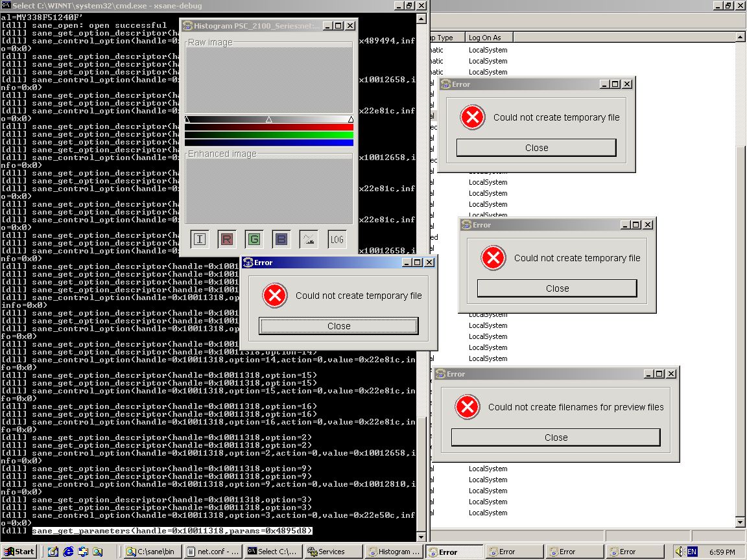Toggle the red (R) channel histogram button
The width and height of the screenshot is (747, 560).
tap(227, 239)
